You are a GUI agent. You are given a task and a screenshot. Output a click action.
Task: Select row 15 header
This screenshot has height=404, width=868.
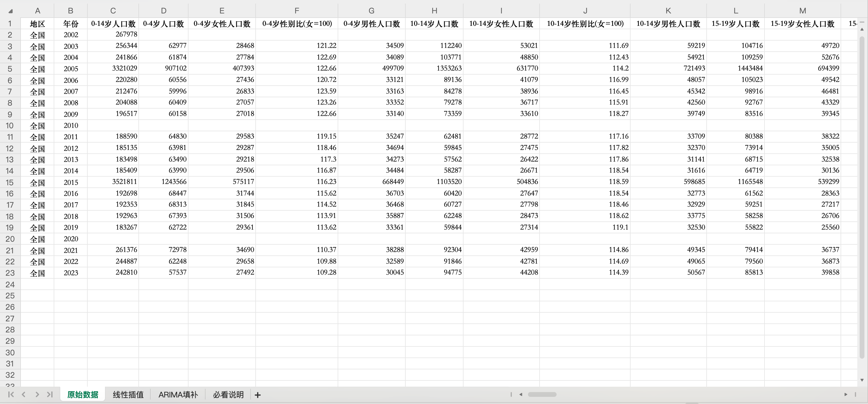[10, 182]
